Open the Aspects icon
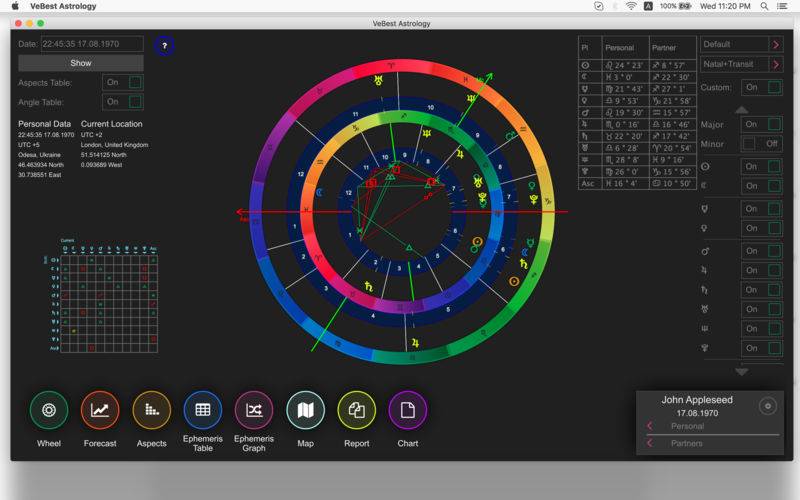 152,410
